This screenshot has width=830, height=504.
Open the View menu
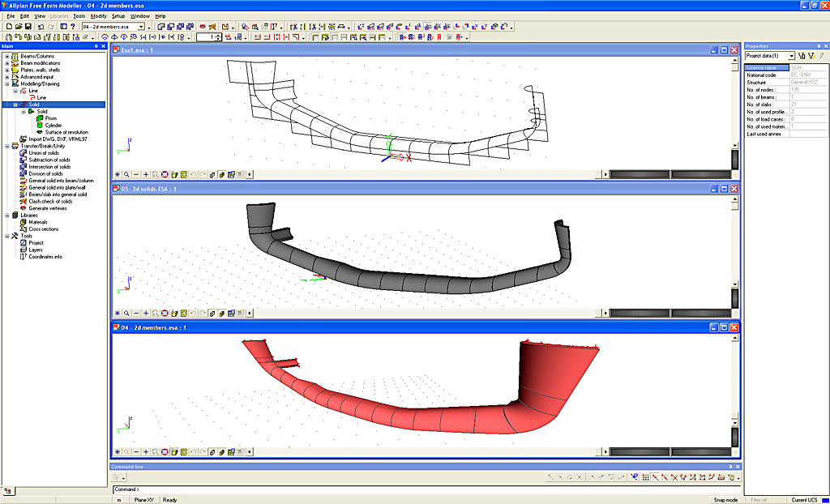40,16
